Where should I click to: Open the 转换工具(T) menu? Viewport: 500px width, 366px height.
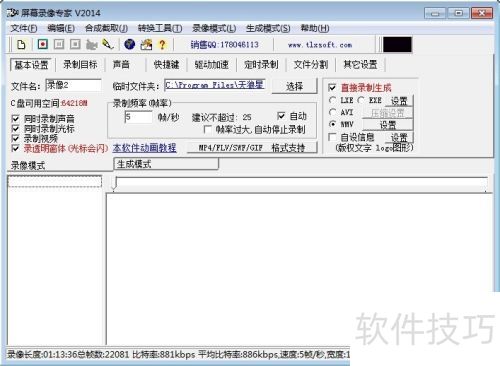pyautogui.click(x=160, y=28)
